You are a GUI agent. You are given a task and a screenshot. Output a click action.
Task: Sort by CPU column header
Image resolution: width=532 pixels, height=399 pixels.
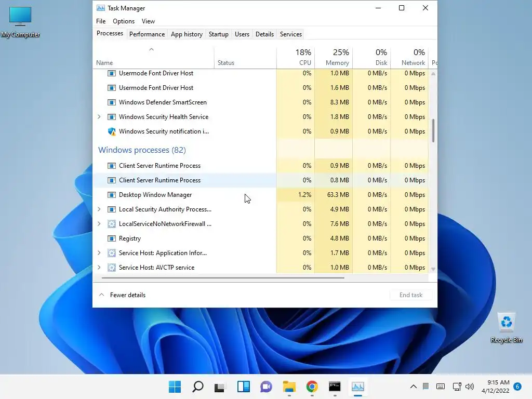click(x=296, y=58)
